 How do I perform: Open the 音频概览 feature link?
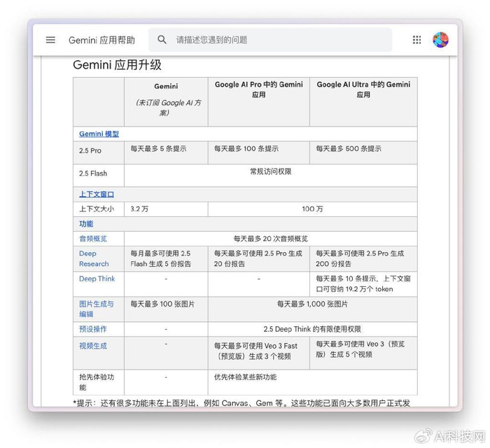tap(93, 239)
